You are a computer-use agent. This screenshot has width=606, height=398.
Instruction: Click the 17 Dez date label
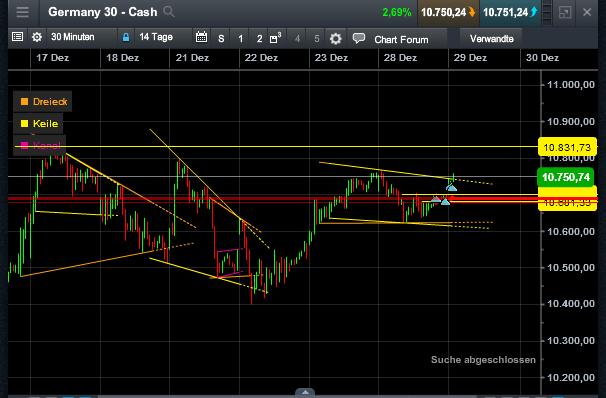point(53,58)
